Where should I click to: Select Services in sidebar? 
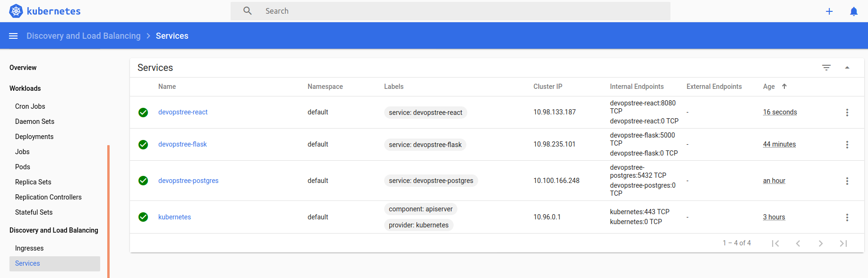(55, 264)
